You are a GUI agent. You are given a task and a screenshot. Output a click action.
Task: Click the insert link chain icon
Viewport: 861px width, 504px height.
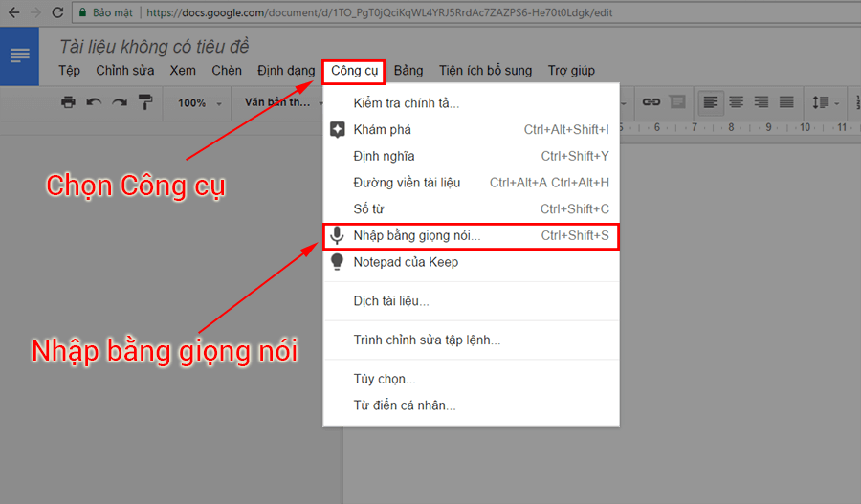(x=651, y=101)
